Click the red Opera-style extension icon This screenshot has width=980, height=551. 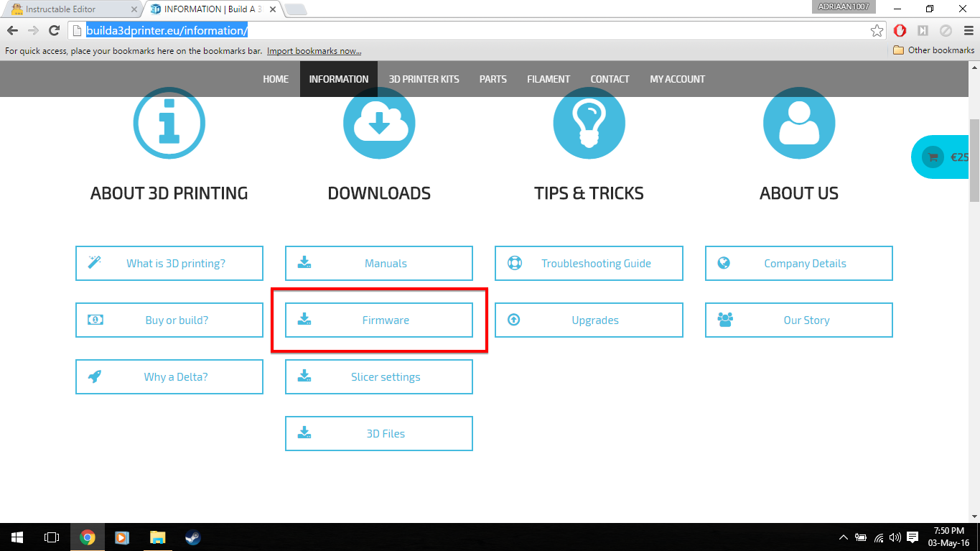pyautogui.click(x=900, y=30)
